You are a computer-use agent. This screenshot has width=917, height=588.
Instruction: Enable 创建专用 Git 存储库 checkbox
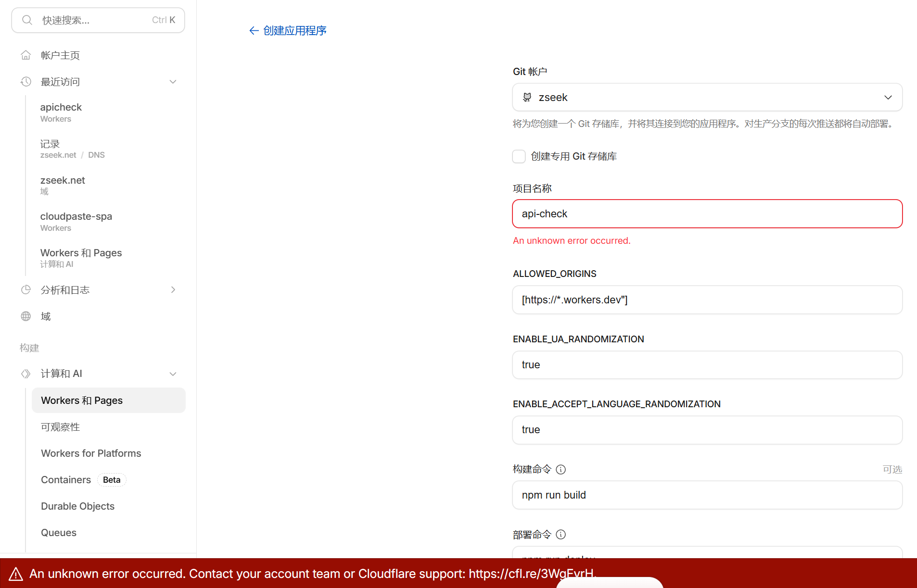click(519, 156)
